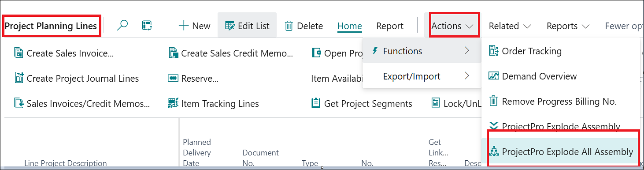644x170 pixels.
Task: Click the Project Planning Lines title
Action: click(x=51, y=26)
